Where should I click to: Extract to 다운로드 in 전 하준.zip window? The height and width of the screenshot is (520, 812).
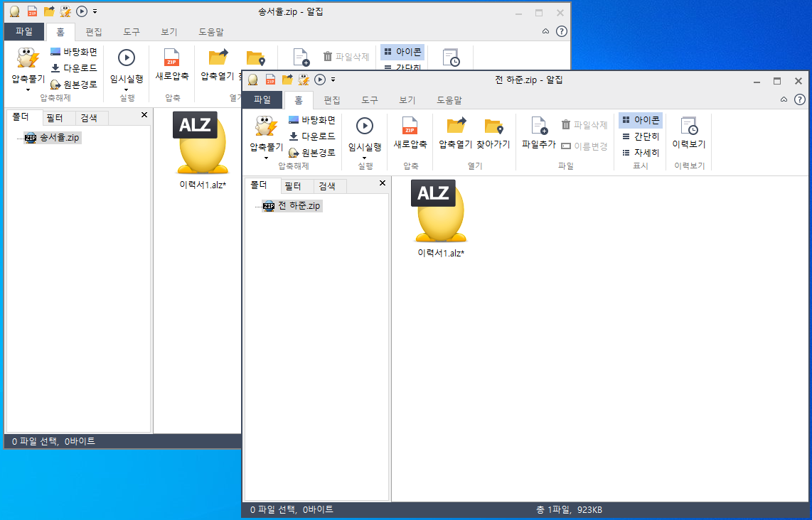pos(311,136)
